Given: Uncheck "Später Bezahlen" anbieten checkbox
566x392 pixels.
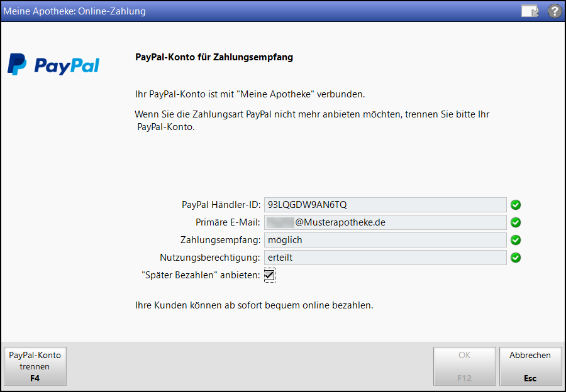Looking at the screenshot, I should coord(270,275).
